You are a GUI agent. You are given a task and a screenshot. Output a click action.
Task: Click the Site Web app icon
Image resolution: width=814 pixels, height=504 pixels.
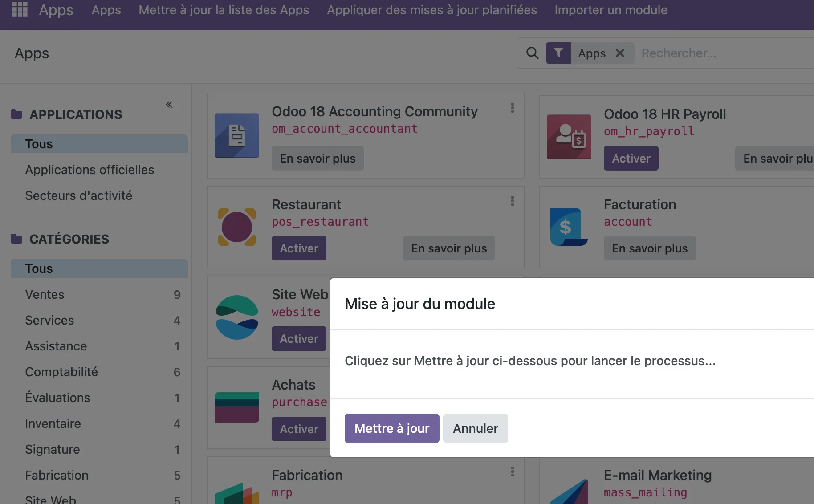237,317
